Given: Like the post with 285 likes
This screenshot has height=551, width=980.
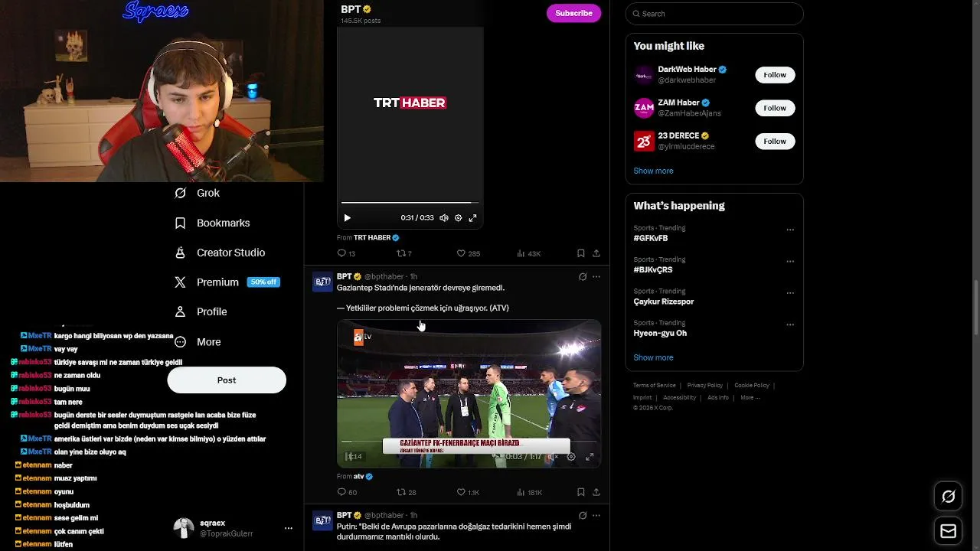Looking at the screenshot, I should tap(469, 253).
